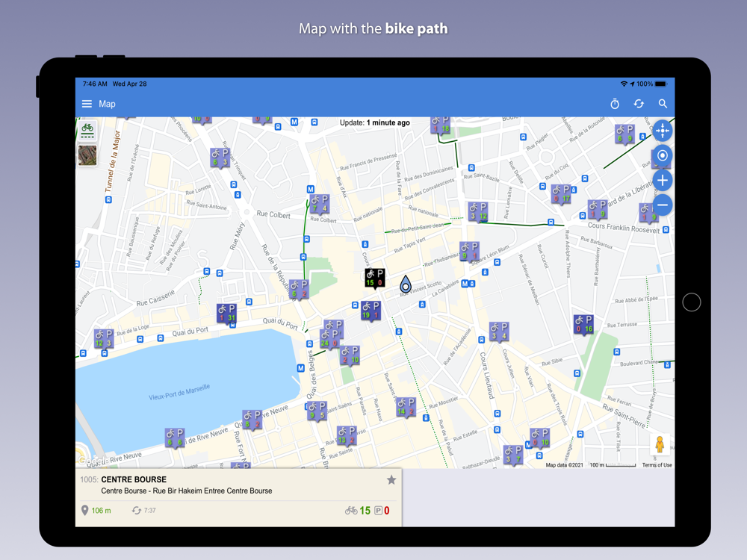Select the station marker showing 1 and 18
The height and width of the screenshot is (560, 747).
[440, 125]
